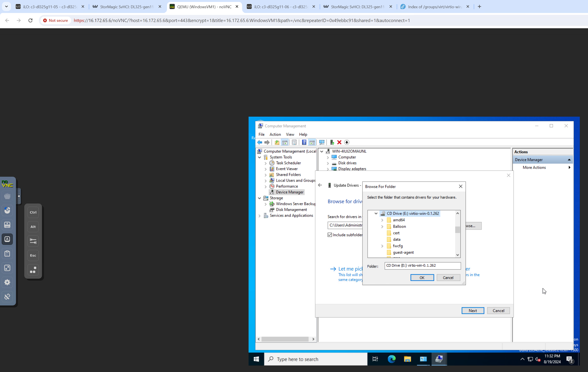Toggle the Alt extra key

click(x=33, y=227)
